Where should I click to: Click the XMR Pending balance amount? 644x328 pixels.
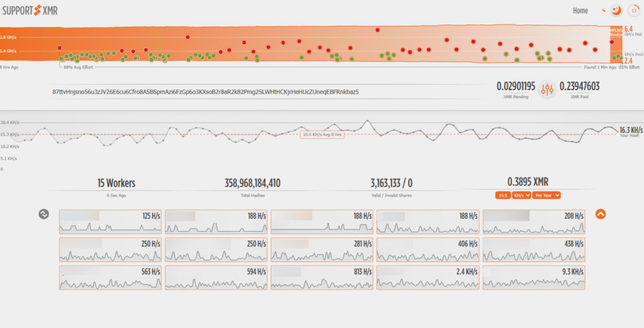click(516, 86)
